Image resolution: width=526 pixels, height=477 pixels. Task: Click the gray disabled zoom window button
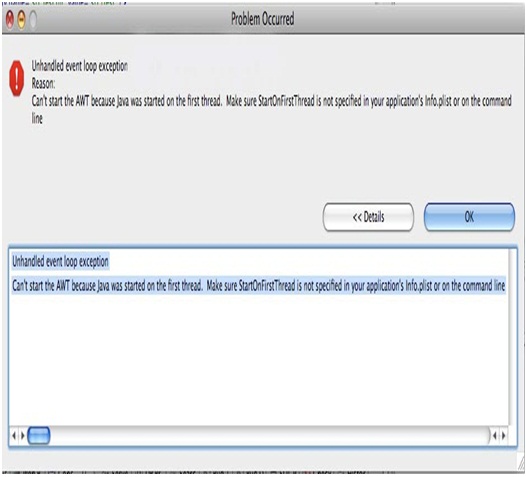[33, 19]
